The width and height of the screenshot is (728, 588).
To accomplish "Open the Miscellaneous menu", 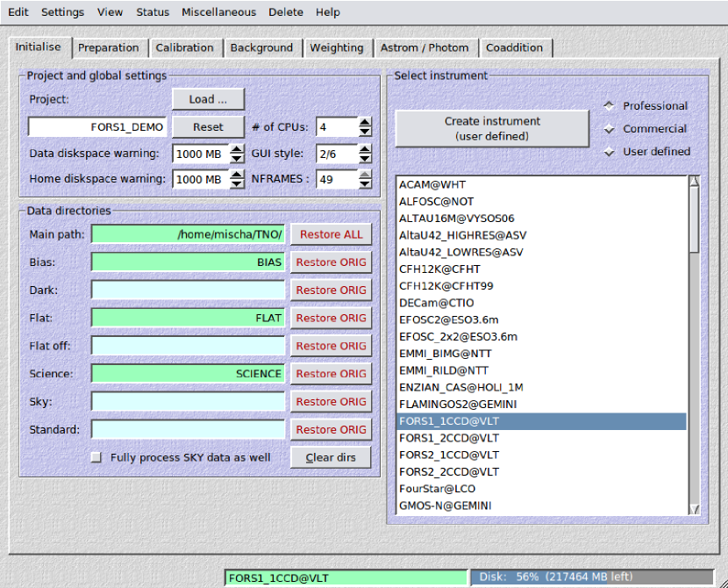I will coord(218,12).
